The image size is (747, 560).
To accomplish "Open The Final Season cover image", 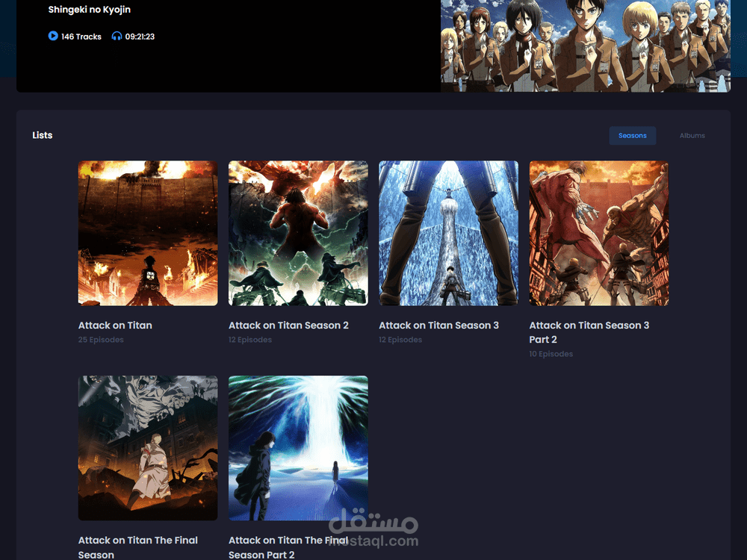I will click(x=148, y=448).
